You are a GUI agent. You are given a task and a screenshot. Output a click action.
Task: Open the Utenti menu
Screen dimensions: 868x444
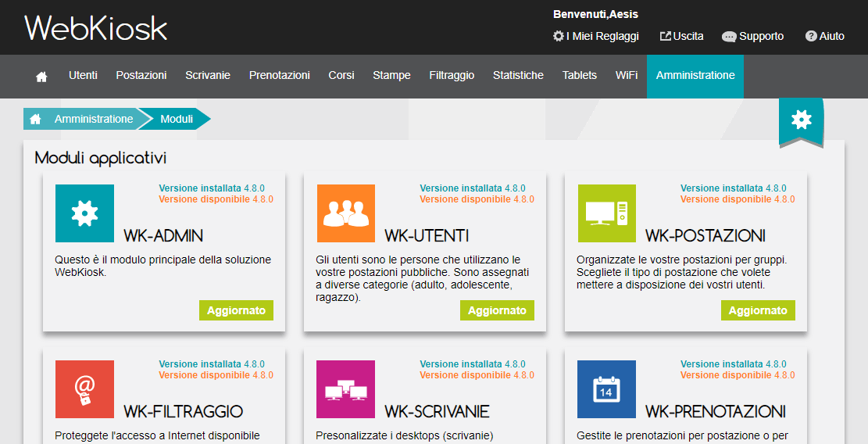coord(83,75)
